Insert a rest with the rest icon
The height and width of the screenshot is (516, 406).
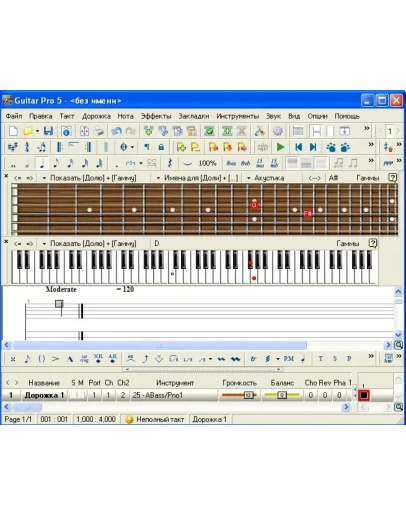tap(170, 163)
